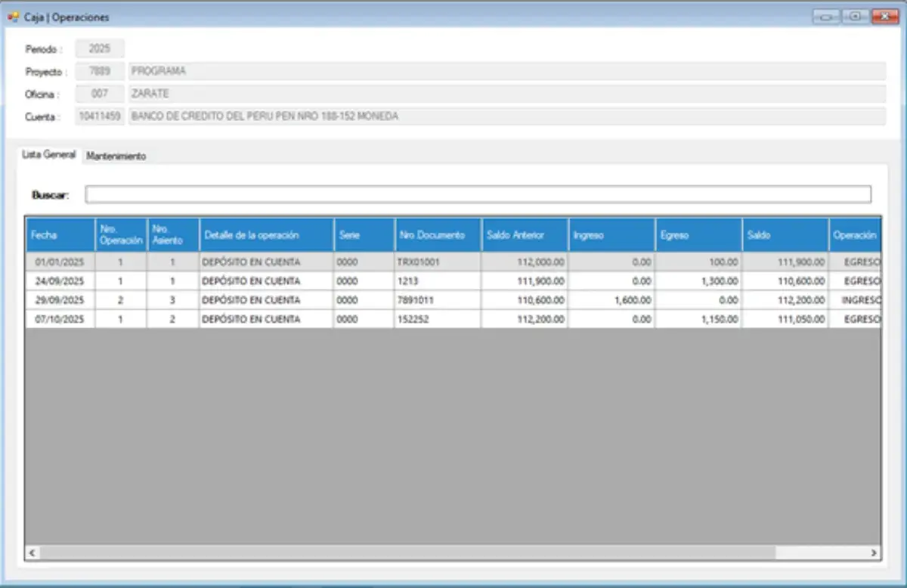This screenshot has width=907, height=588.
Task: Click Nro. Asiento value 3
Action: 173,300
